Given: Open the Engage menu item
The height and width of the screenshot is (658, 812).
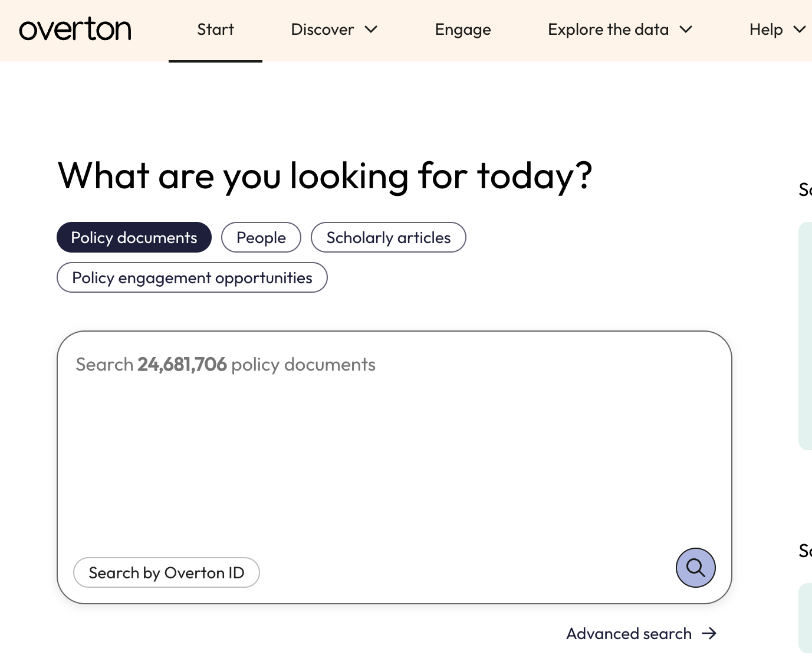Looking at the screenshot, I should 463,30.
